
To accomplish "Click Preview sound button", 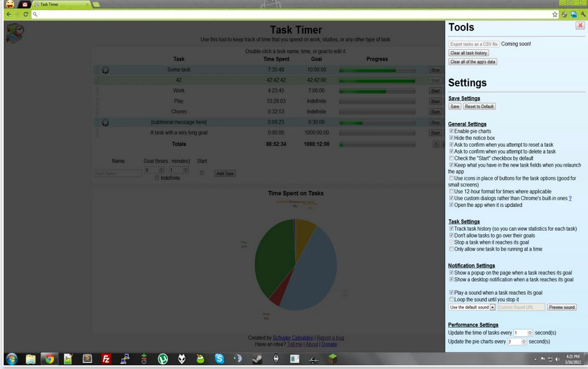I will [x=562, y=307].
